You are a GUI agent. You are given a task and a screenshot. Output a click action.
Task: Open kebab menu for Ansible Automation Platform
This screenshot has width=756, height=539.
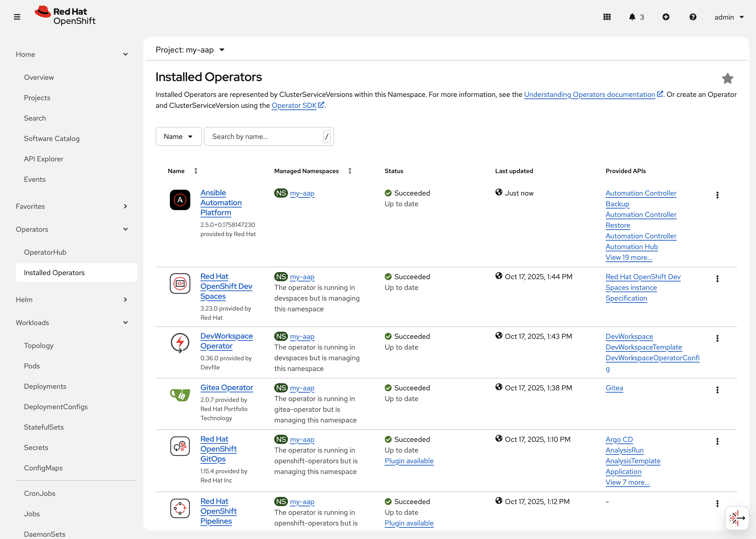tap(717, 195)
